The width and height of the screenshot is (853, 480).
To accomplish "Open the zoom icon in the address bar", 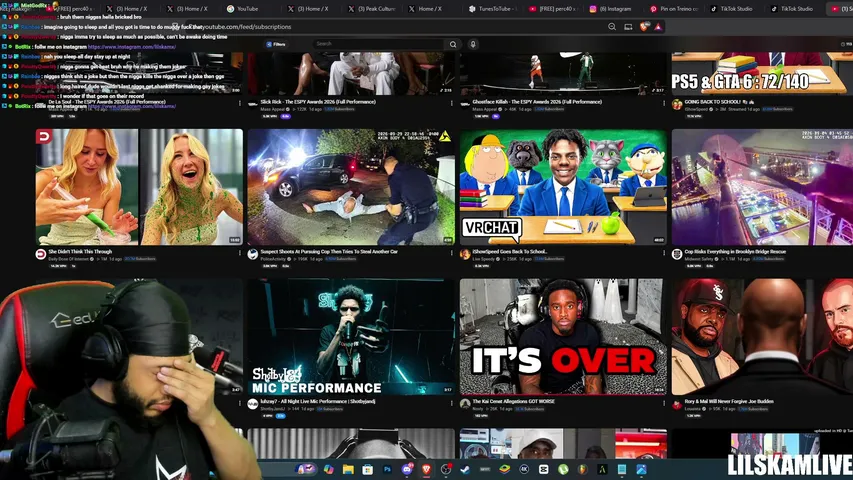I will click(x=612, y=27).
